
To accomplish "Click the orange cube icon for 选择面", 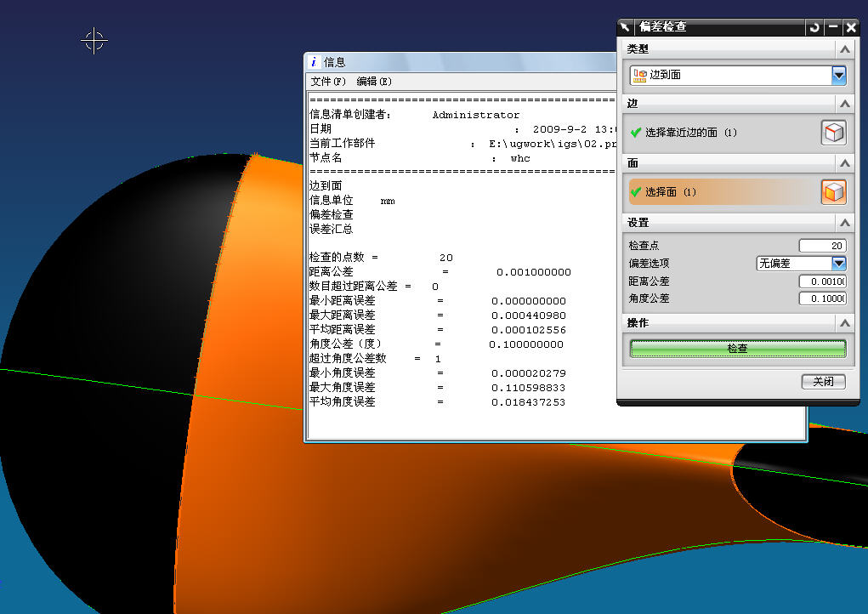I will [834, 192].
